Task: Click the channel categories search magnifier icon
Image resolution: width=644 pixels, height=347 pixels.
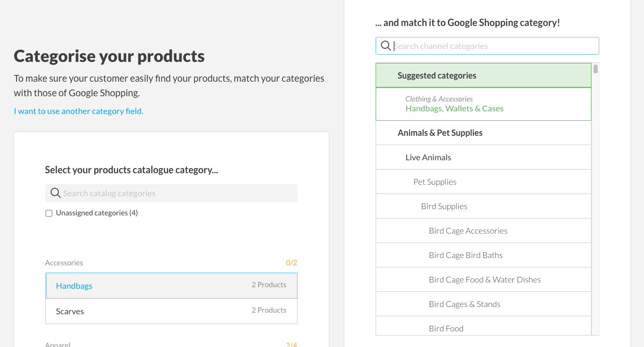Action: [385, 46]
